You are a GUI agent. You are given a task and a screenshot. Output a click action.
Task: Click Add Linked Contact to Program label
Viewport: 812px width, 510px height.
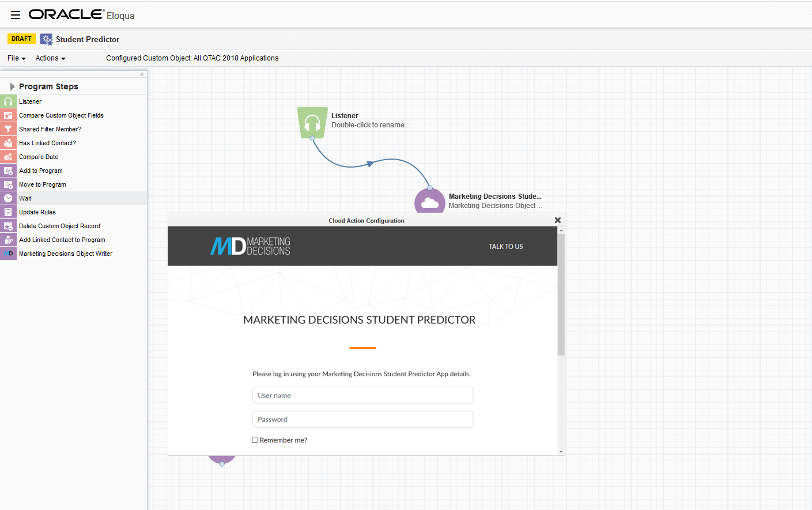point(62,240)
